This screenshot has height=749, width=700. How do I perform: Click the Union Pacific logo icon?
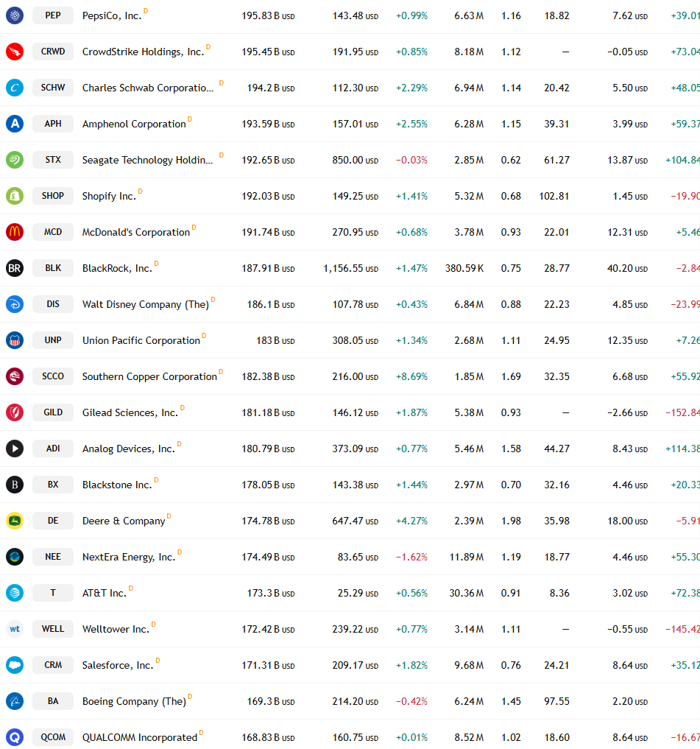(15, 340)
